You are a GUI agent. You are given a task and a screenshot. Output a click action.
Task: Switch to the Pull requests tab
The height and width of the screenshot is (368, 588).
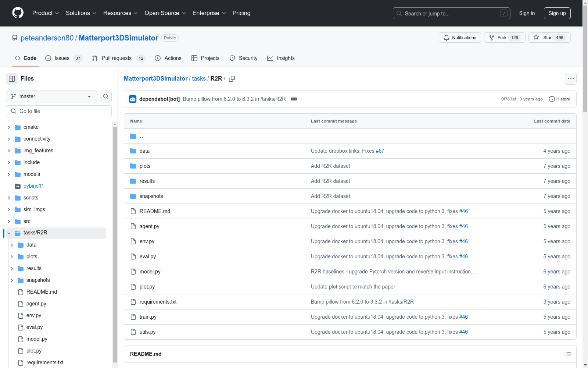(119, 58)
